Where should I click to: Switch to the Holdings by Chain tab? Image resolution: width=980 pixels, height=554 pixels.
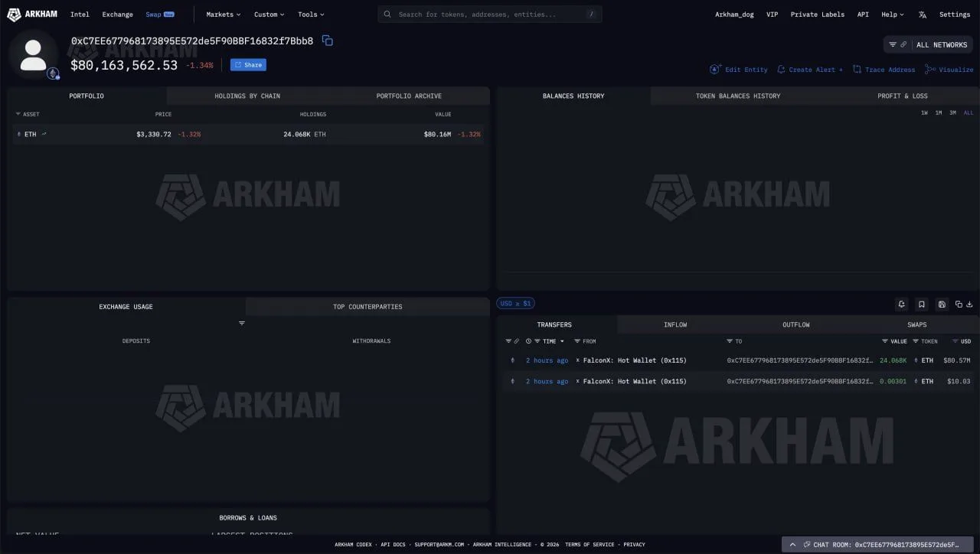[x=247, y=96]
